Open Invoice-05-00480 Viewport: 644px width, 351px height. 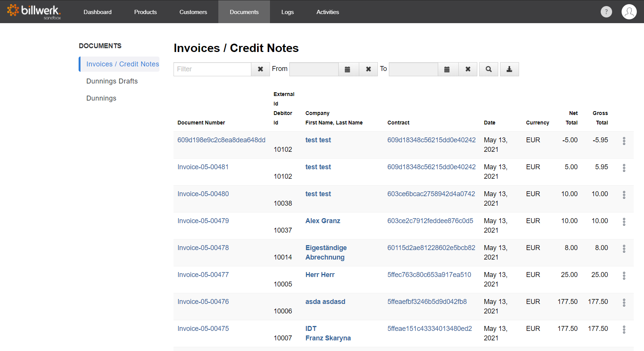(203, 194)
